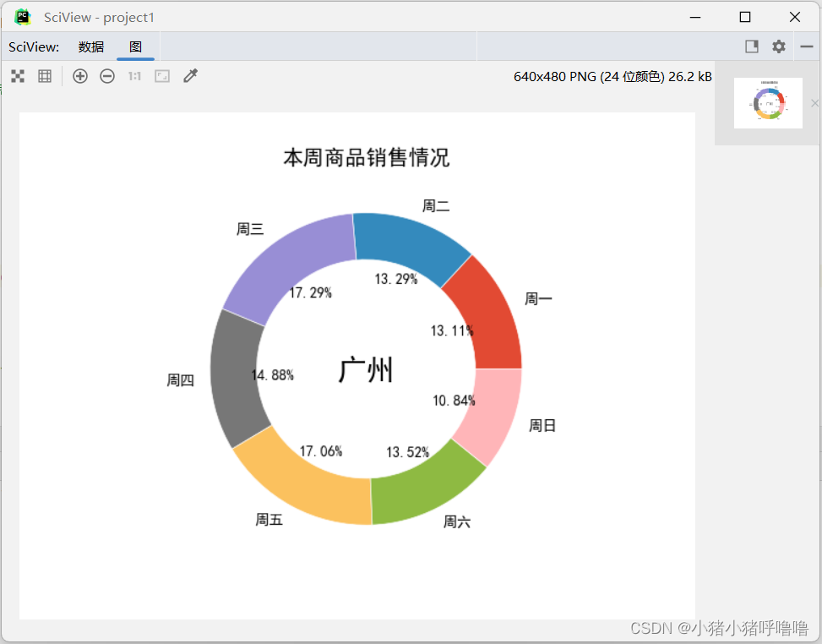
Task: Click the SciView label
Action: (34, 46)
